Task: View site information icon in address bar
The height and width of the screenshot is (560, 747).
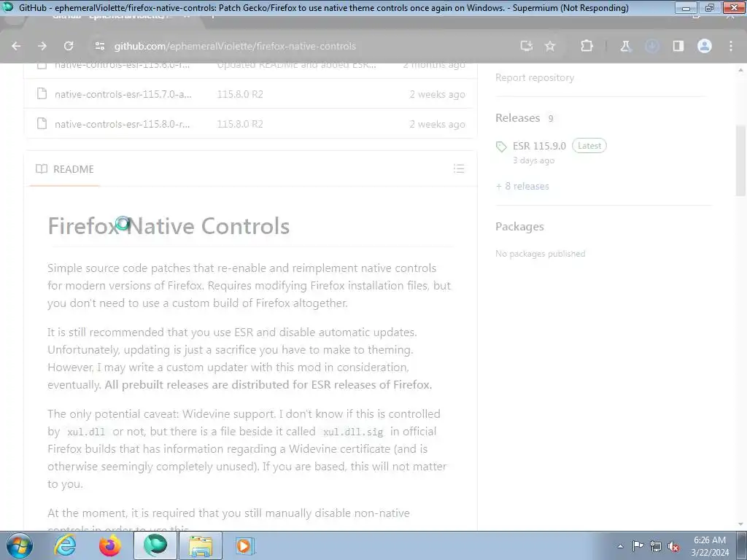Action: (99, 46)
